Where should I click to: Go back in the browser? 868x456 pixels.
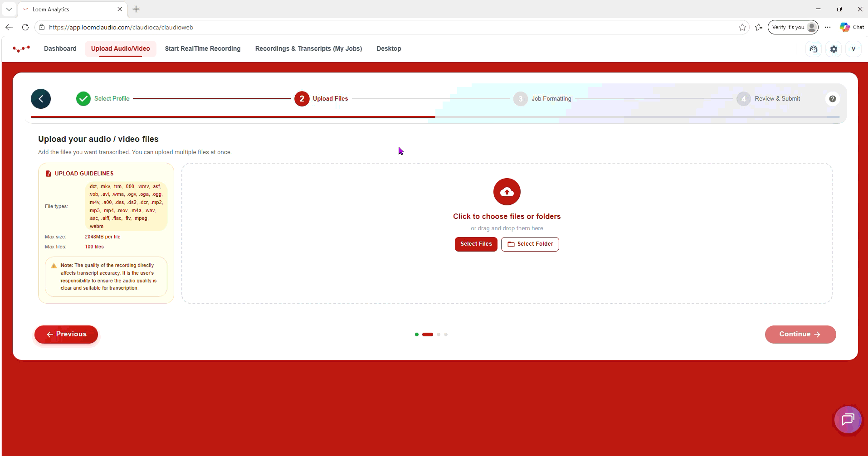pos(9,27)
